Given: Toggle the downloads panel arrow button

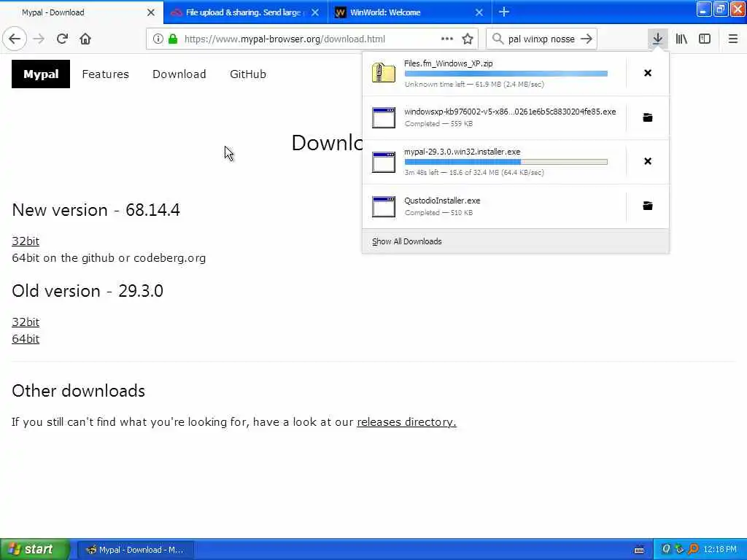Looking at the screenshot, I should (657, 39).
